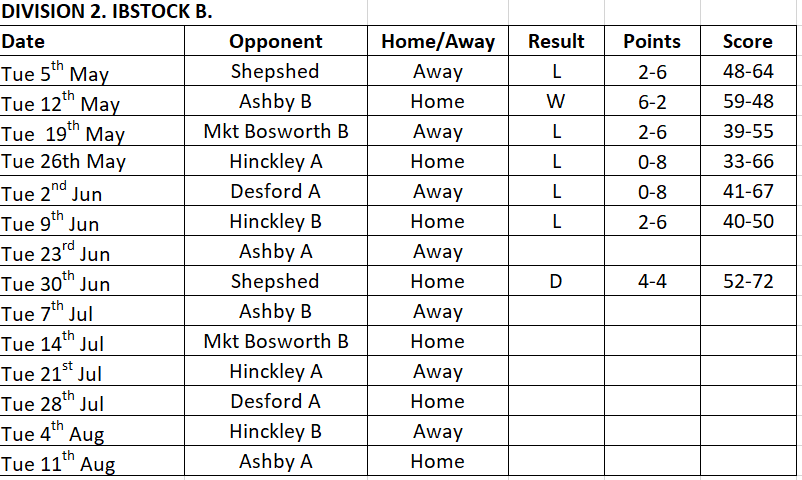Viewport: 802px width, 480px height.
Task: Select the Opponent header cell
Action: [276, 41]
